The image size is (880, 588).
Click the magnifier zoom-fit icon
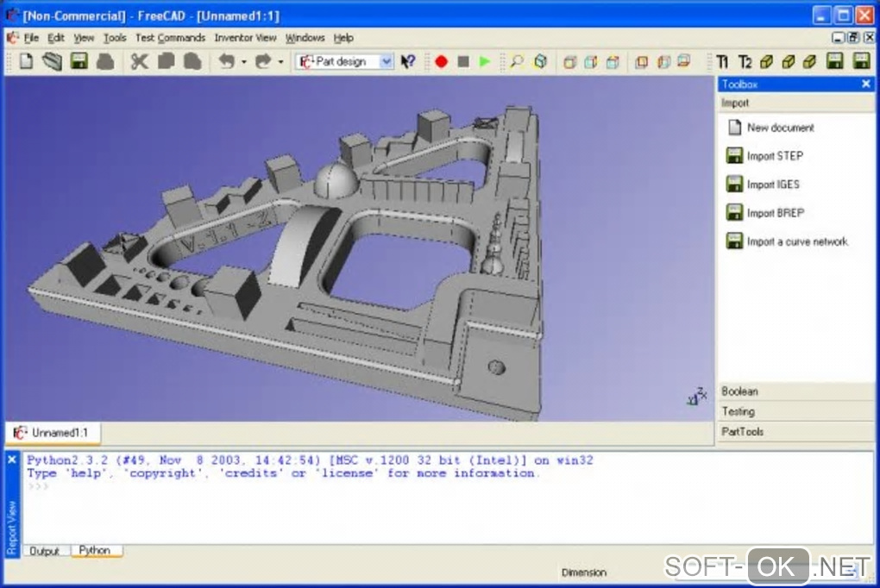pyautogui.click(x=516, y=61)
